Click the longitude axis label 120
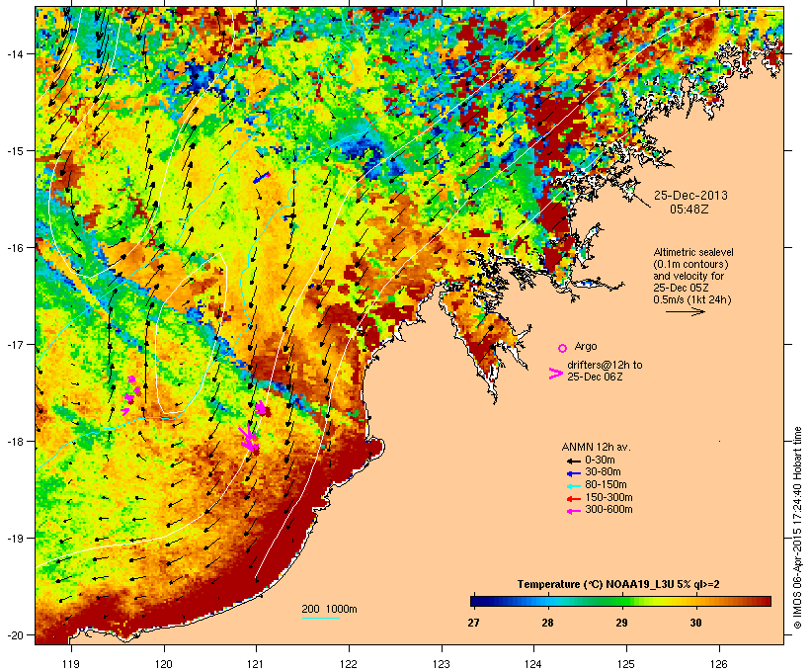Screen dimensions: 810x672 (164, 664)
